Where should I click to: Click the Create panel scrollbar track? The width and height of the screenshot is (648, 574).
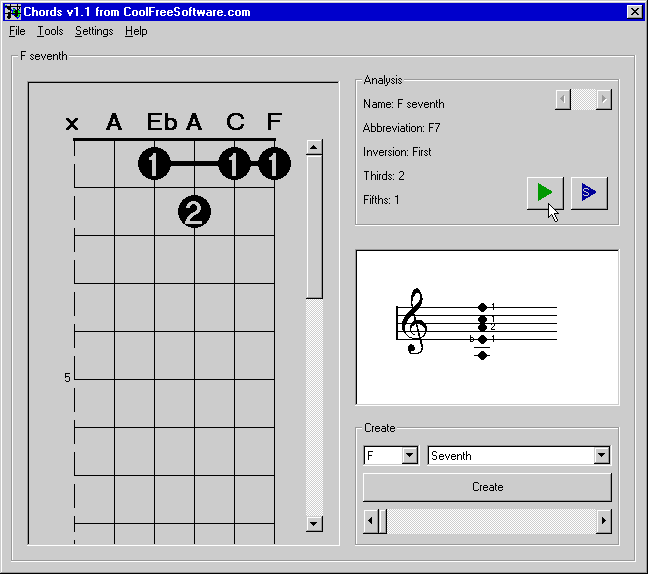[491, 521]
